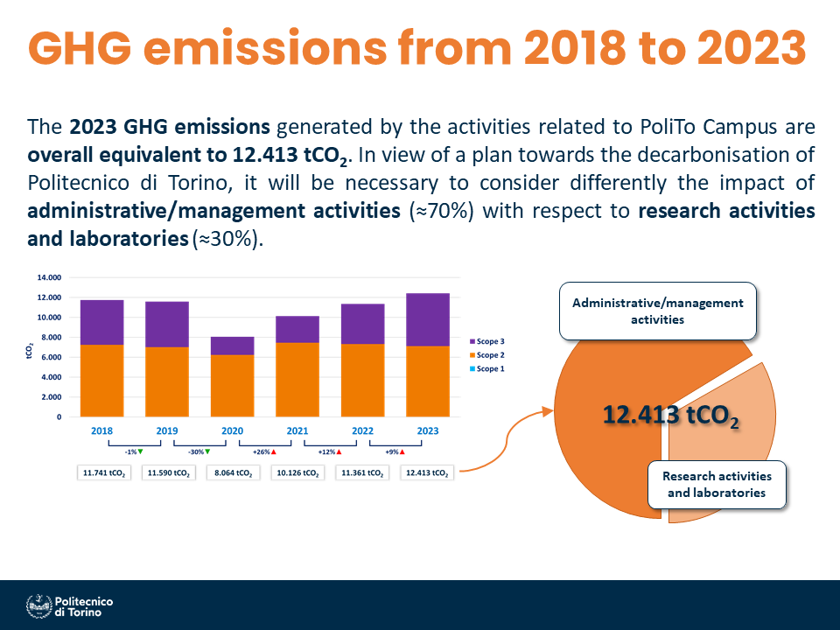Click the Research activities and laboratories callout
Image resolution: width=840 pixels, height=630 pixels.
point(717,484)
